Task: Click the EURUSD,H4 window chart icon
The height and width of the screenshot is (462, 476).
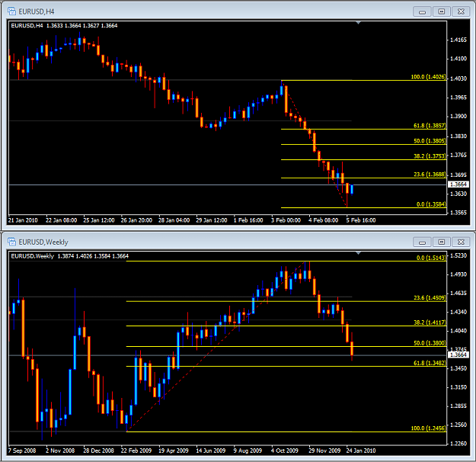Action: pyautogui.click(x=11, y=11)
